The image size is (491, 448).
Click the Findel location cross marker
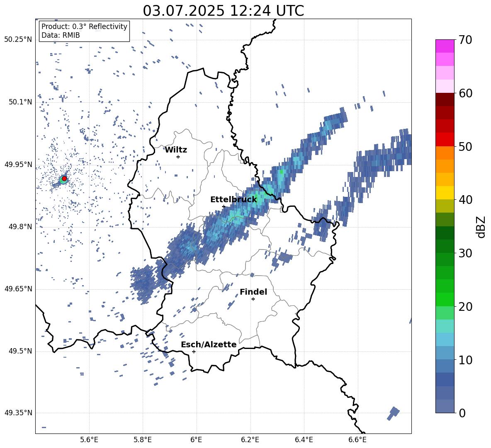coord(253,299)
